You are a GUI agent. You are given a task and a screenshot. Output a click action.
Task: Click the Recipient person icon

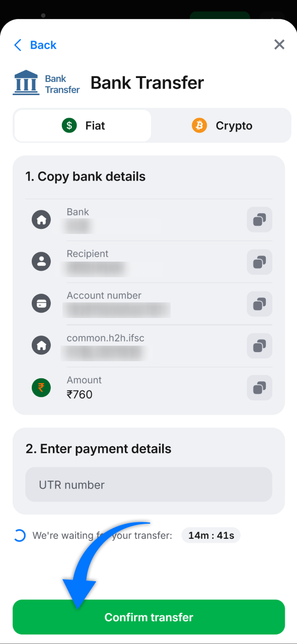[x=41, y=262]
